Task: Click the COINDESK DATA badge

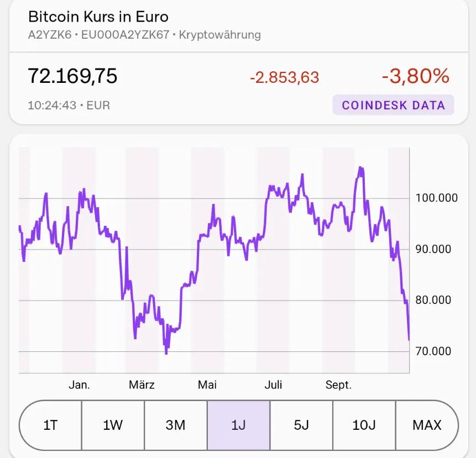Action: (393, 105)
